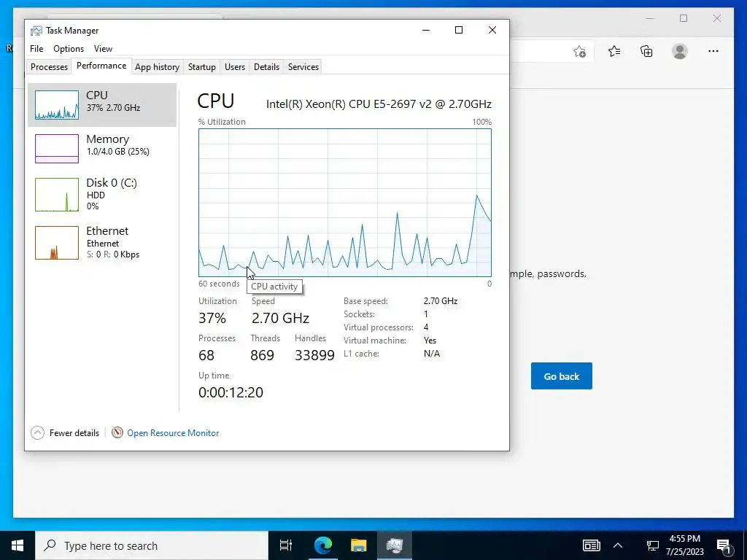747x560 pixels.
Task: Open the Action Center notifications icon
Action: (x=724, y=546)
